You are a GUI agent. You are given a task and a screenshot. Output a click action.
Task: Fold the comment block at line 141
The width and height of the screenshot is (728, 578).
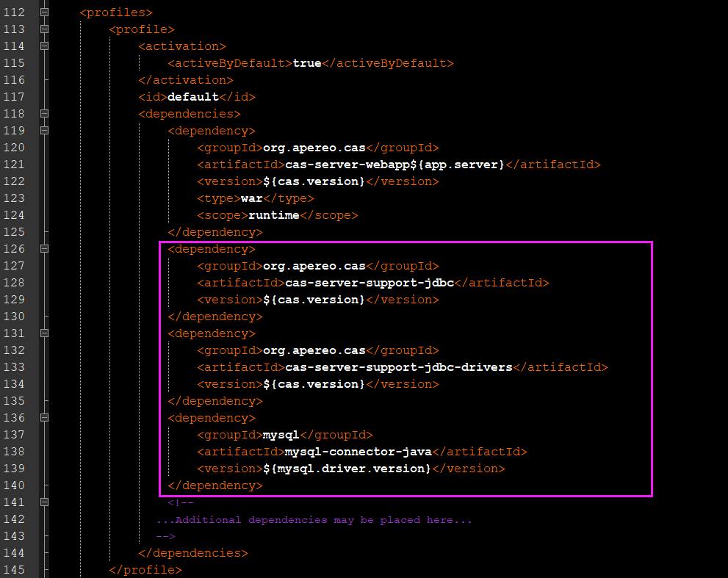point(45,502)
